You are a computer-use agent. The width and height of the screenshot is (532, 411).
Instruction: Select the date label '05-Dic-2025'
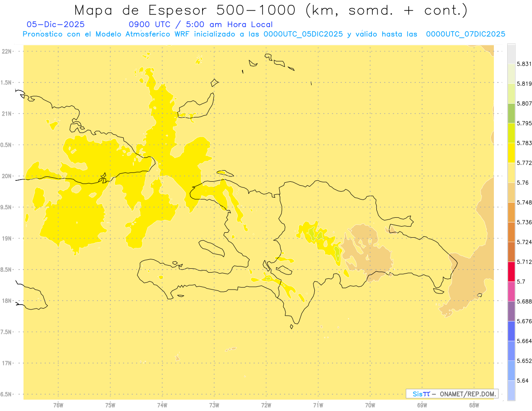[56, 25]
